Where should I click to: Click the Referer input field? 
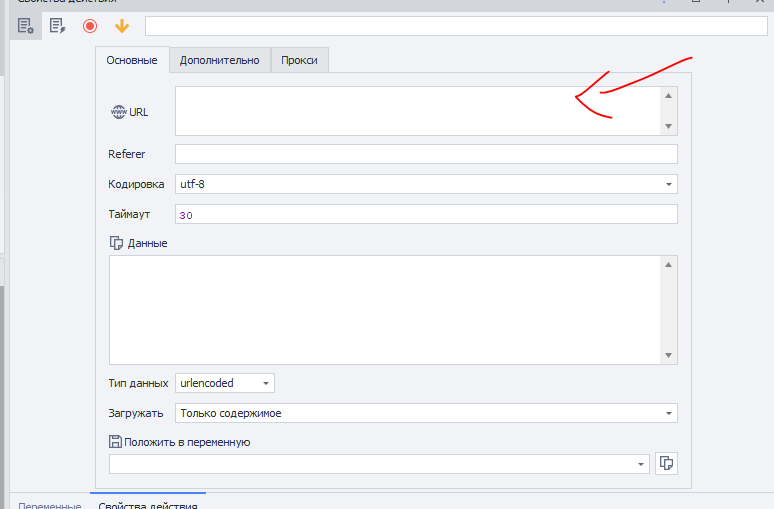click(x=426, y=154)
